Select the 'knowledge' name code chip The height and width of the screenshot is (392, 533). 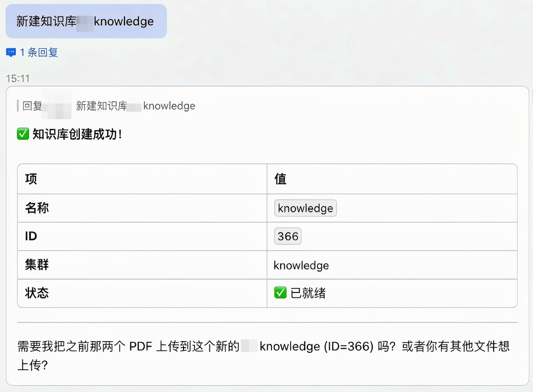click(305, 208)
